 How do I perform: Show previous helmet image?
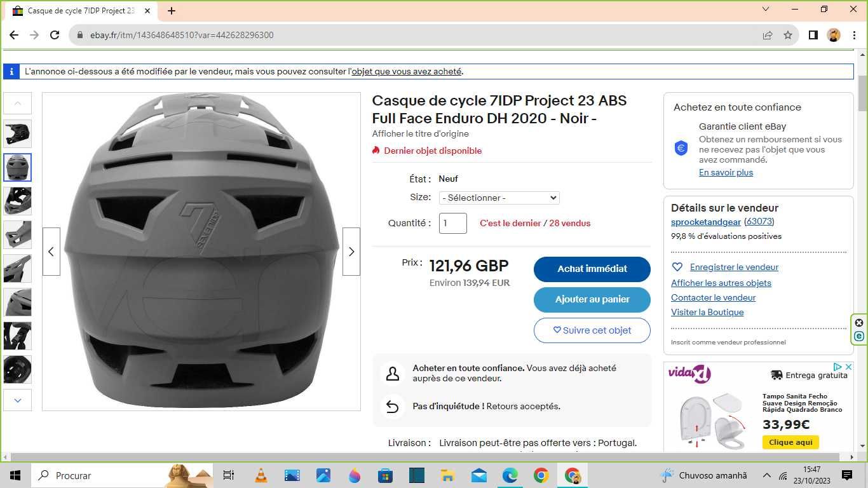[x=51, y=252]
